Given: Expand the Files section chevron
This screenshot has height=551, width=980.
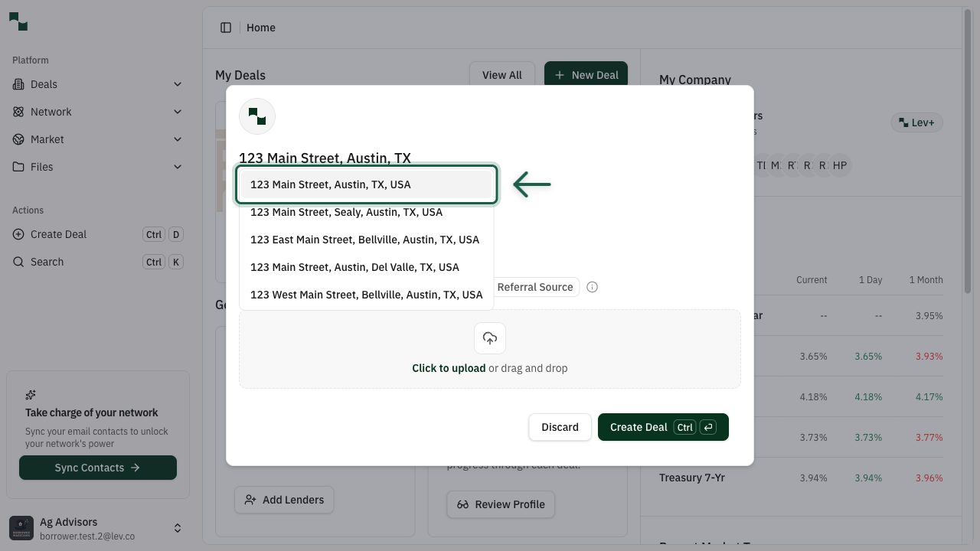Looking at the screenshot, I should [178, 167].
